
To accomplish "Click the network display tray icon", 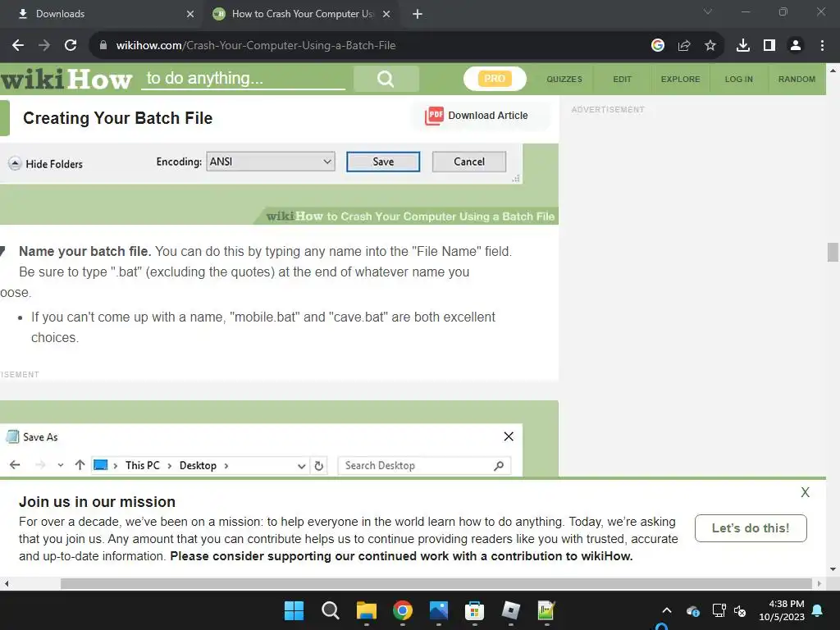I will pos(719,610).
